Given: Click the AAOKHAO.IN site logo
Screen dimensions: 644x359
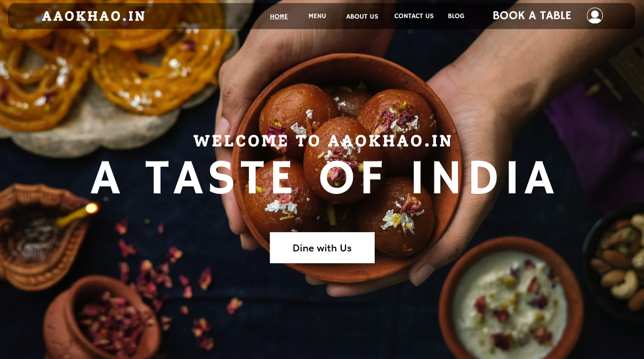Looking at the screenshot, I should 94,16.
